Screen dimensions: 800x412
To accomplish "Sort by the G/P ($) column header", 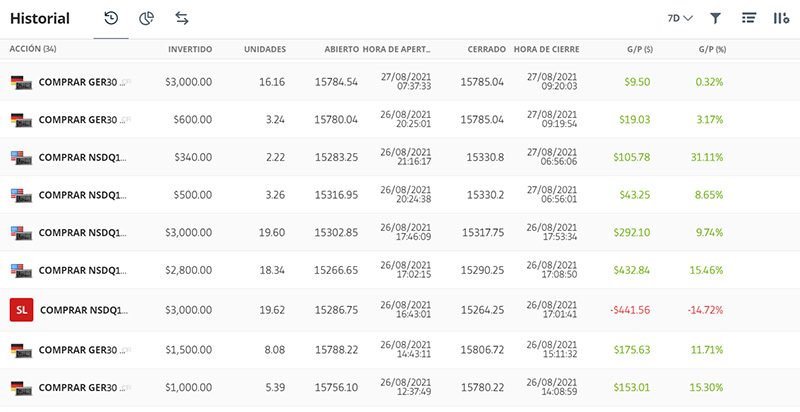I will click(640, 49).
